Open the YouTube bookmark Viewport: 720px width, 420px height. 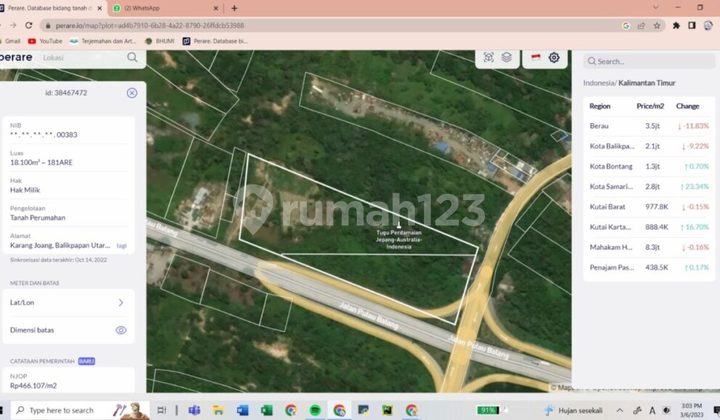(x=45, y=41)
